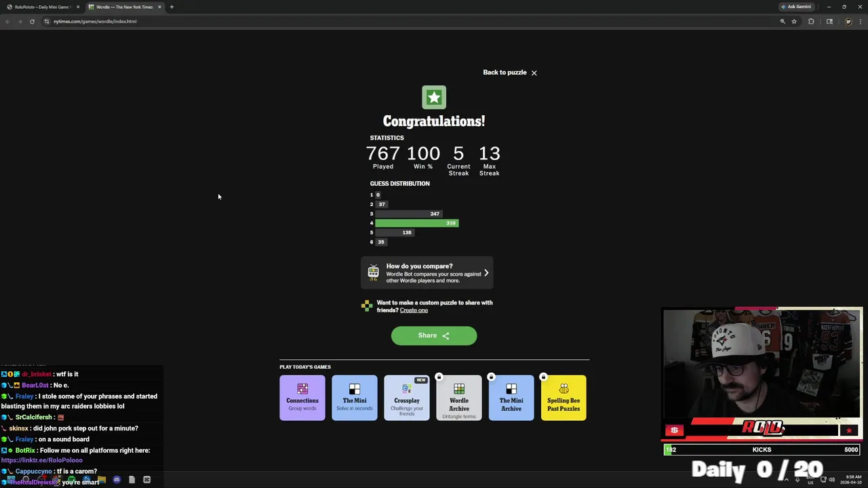Viewport: 868px width, 488px height.
Task: Close the Wordle browser tab
Action: click(159, 7)
